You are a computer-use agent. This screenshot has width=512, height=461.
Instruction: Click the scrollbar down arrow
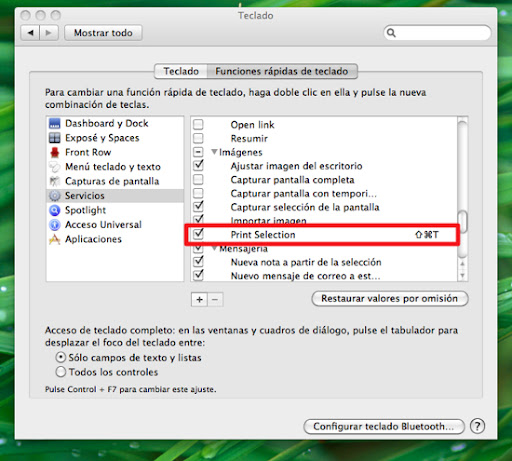pyautogui.click(x=463, y=275)
